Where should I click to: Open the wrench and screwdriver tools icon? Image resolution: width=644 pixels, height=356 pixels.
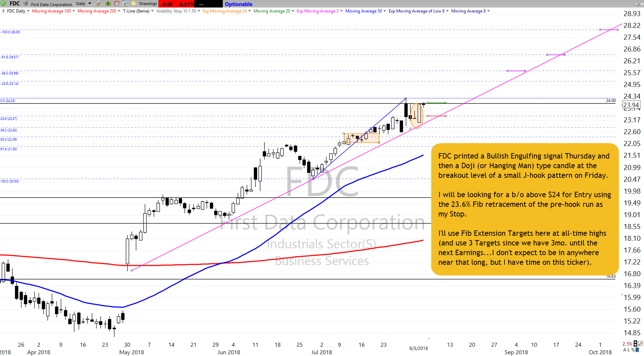(x=99, y=4)
